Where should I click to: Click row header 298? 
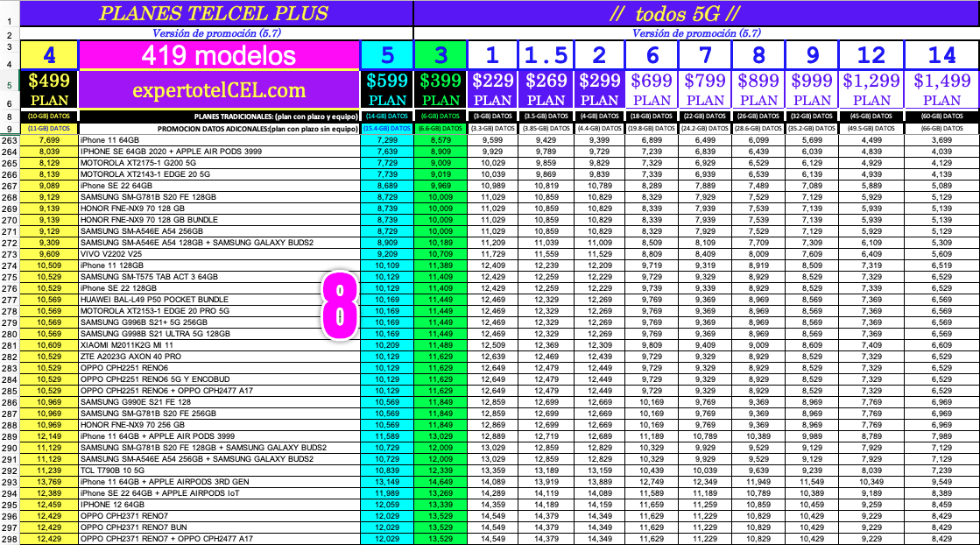pos(10,539)
